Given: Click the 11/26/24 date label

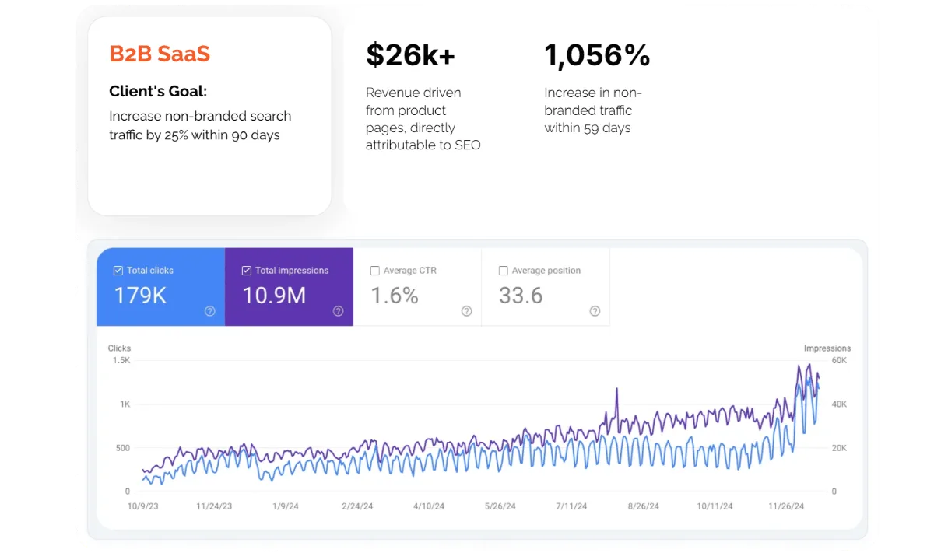Looking at the screenshot, I should [x=786, y=506].
